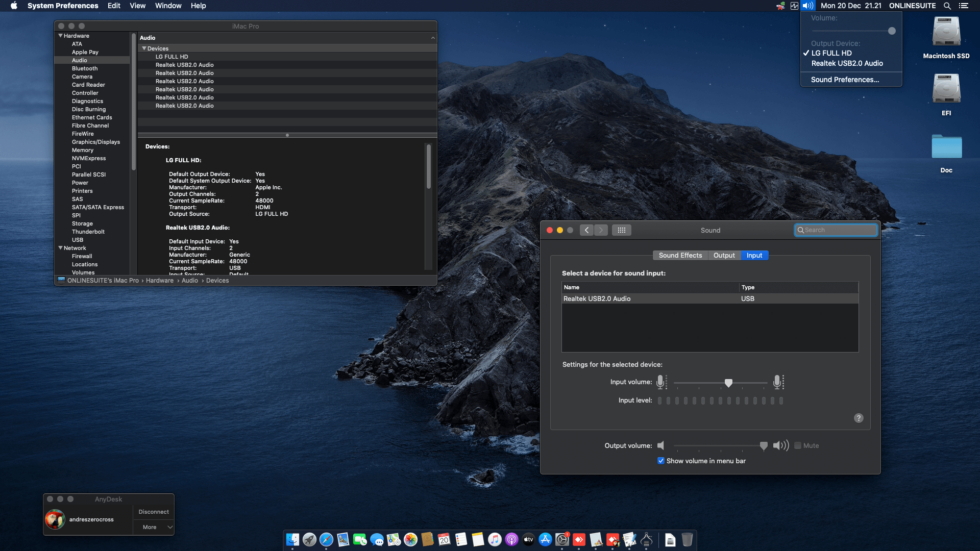Open Contacts from the Dock
The height and width of the screenshot is (551, 980).
(427, 539)
